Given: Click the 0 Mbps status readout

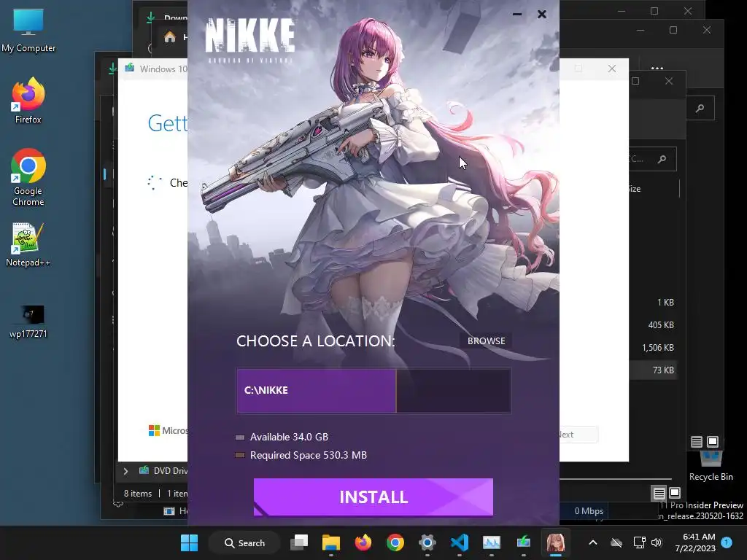Looking at the screenshot, I should [x=589, y=511].
